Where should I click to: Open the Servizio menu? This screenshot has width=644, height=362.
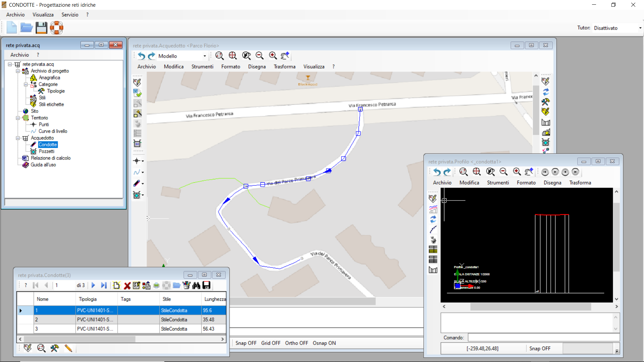(x=70, y=15)
